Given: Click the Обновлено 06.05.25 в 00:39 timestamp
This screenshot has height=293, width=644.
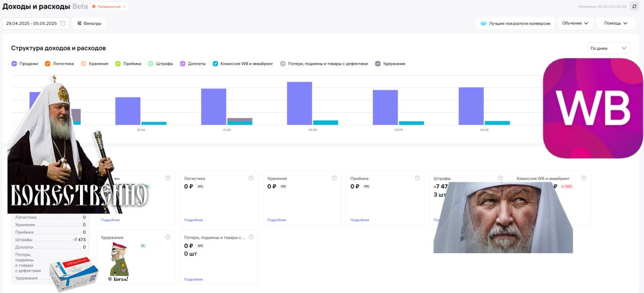Looking at the screenshot, I should pos(602,7).
